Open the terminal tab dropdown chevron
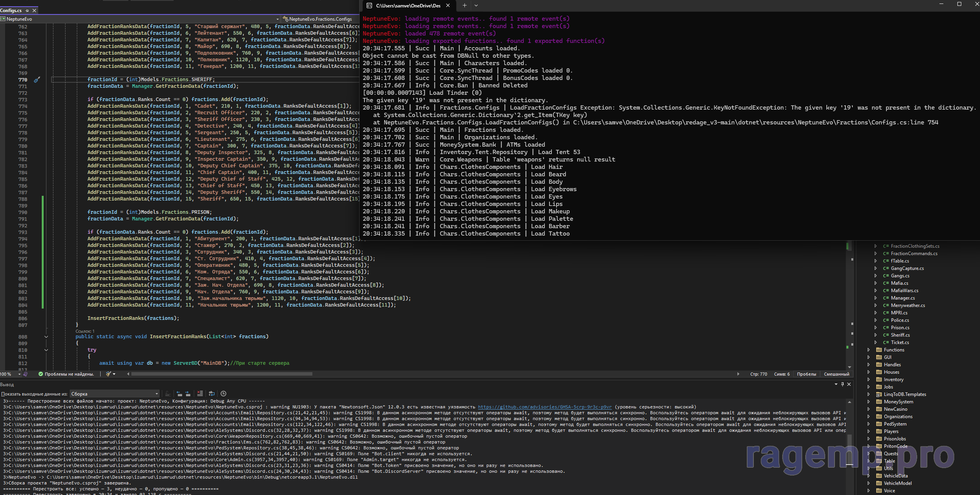The width and height of the screenshot is (980, 495). 476,5
